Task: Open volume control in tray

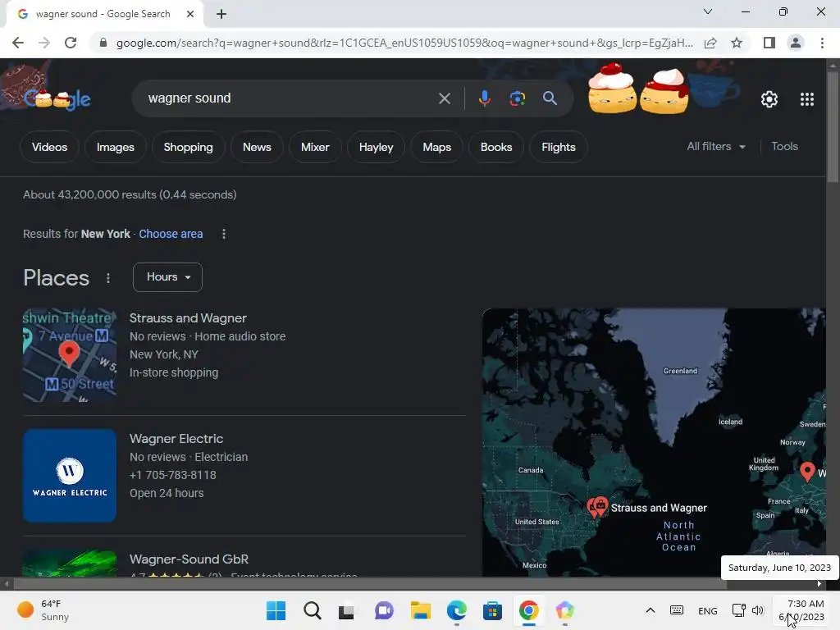Action: pyautogui.click(x=757, y=610)
